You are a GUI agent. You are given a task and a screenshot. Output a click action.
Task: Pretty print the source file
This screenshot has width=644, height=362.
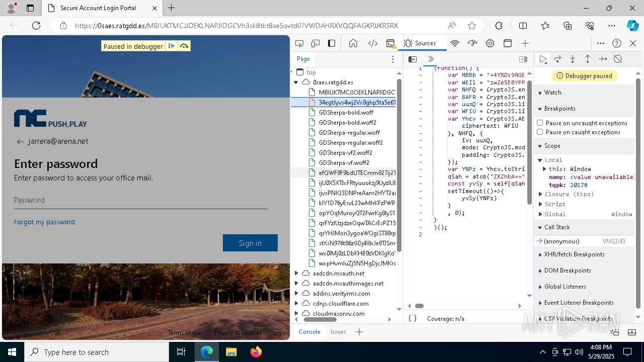pos(413,318)
